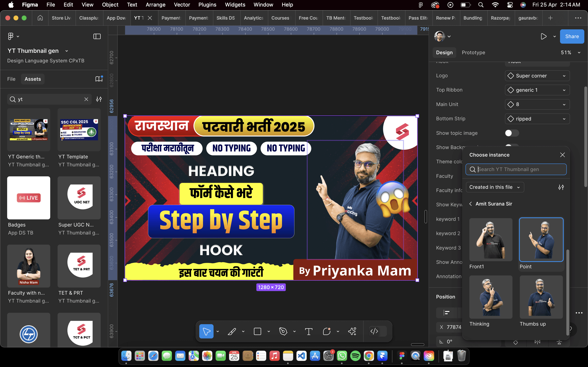
Task: Toggle Dev Mode code switch
Action: click(378, 331)
